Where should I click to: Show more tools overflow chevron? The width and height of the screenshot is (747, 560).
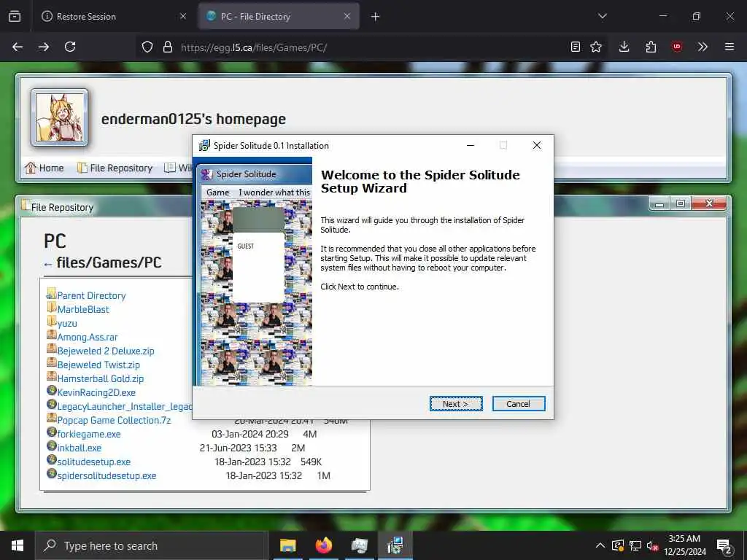[x=703, y=47]
